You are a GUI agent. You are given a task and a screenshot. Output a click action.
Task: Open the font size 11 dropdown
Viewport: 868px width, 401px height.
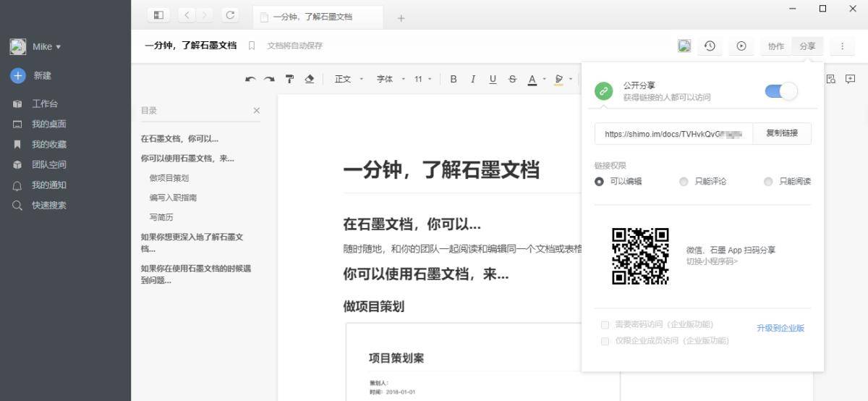point(422,80)
